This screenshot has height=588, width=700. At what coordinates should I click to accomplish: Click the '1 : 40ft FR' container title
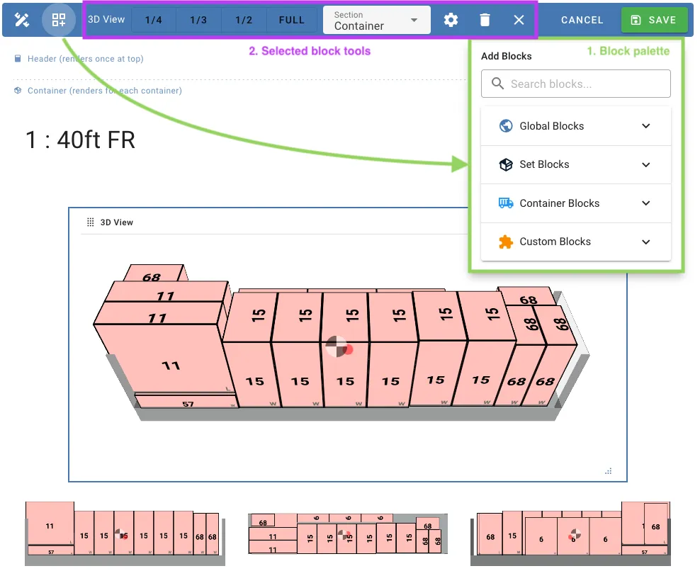(x=80, y=140)
